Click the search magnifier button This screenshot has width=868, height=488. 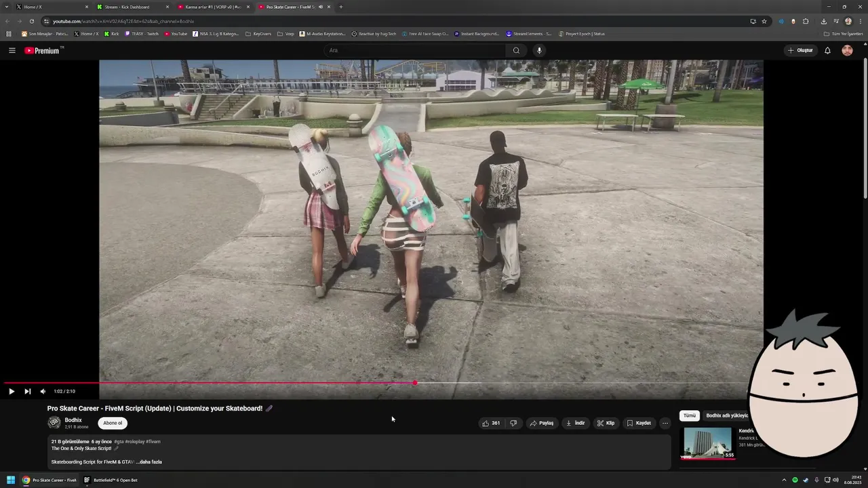tap(516, 50)
